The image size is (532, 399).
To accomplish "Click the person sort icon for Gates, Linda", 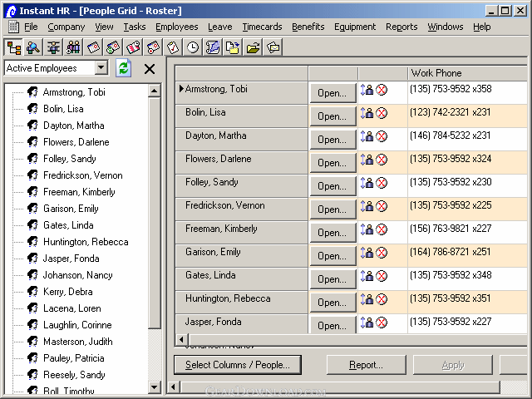I will (367, 275).
